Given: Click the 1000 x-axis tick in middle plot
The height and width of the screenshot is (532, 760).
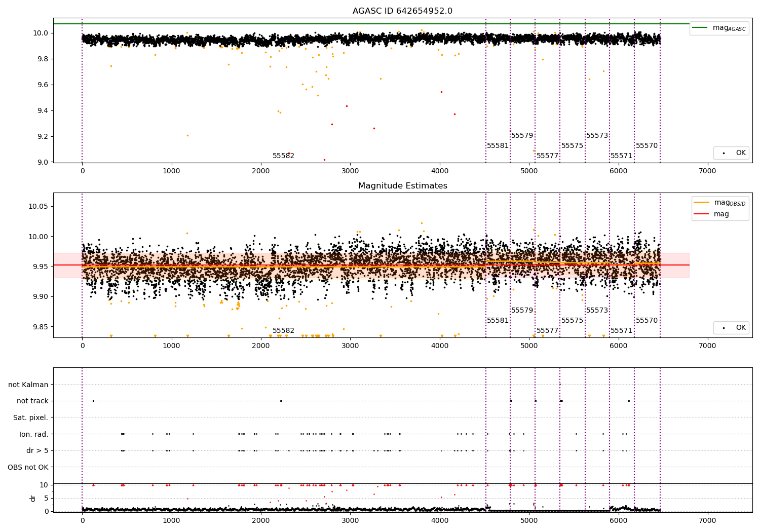Looking at the screenshot, I should [x=172, y=346].
